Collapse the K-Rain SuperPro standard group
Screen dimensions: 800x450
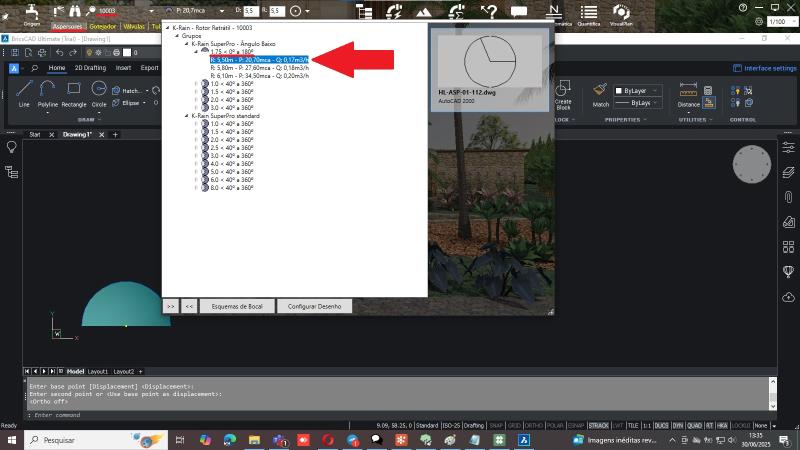click(186, 116)
